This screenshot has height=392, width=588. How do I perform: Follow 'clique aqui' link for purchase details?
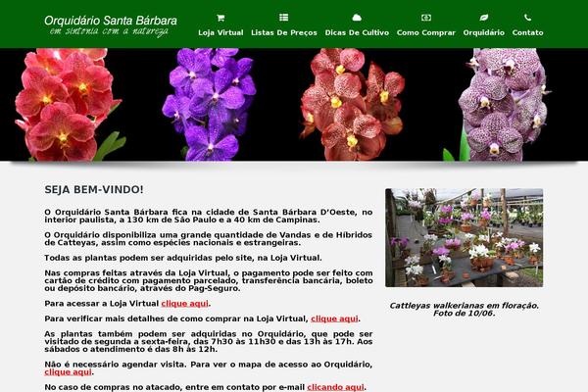click(334, 318)
